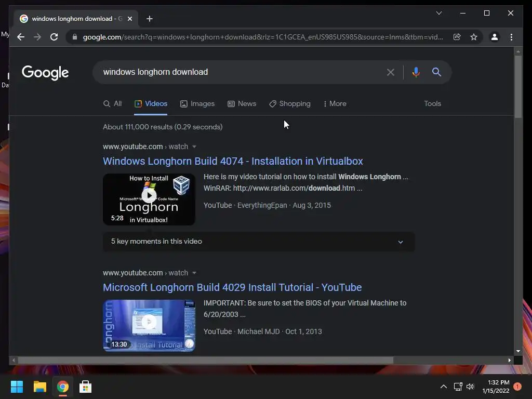Click the scroll left arrow
This screenshot has width=532, height=399.
click(14, 361)
